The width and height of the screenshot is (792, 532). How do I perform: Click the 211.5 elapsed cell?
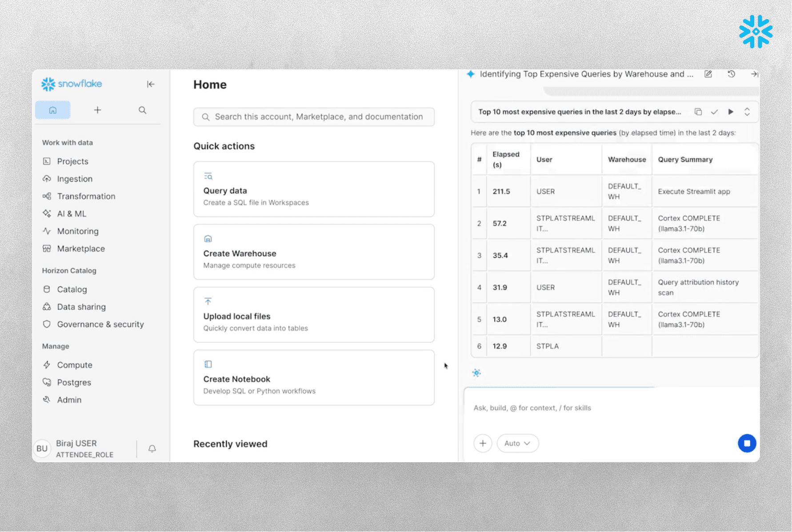pos(508,191)
